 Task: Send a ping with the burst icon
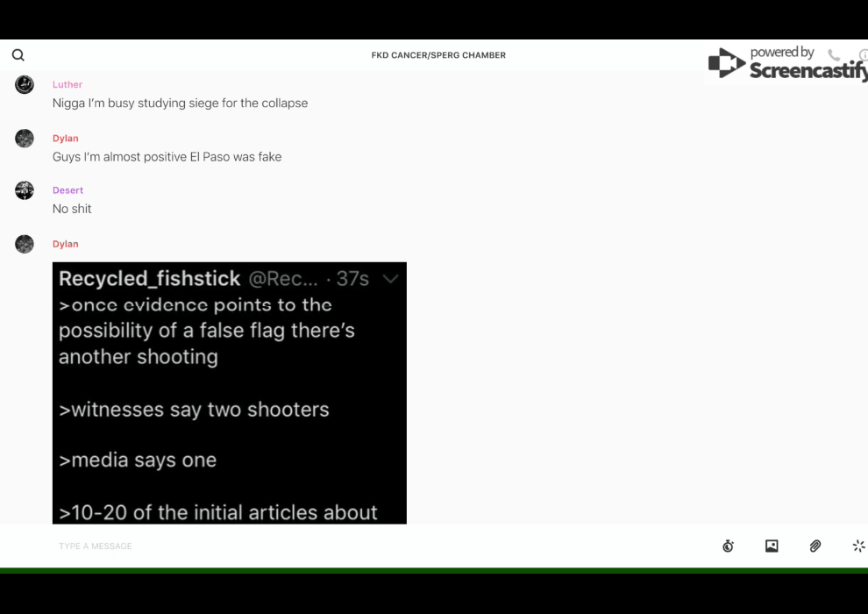858,546
